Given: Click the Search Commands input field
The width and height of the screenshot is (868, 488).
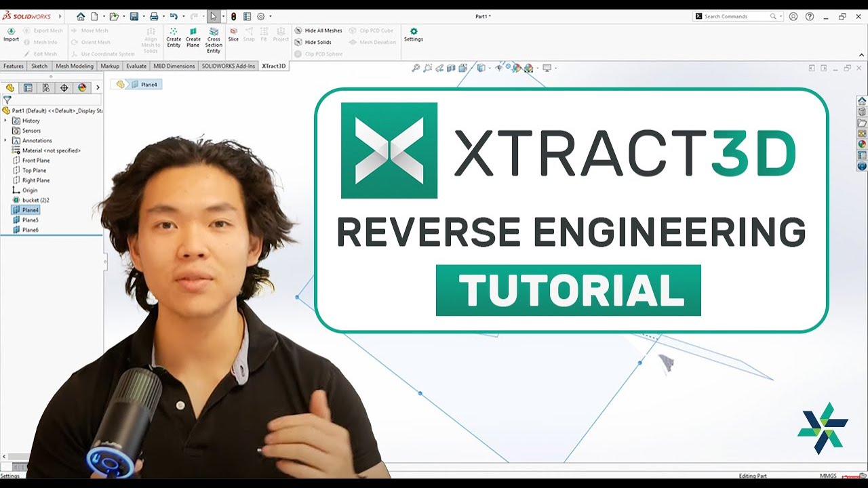Looking at the screenshot, I should point(737,16).
